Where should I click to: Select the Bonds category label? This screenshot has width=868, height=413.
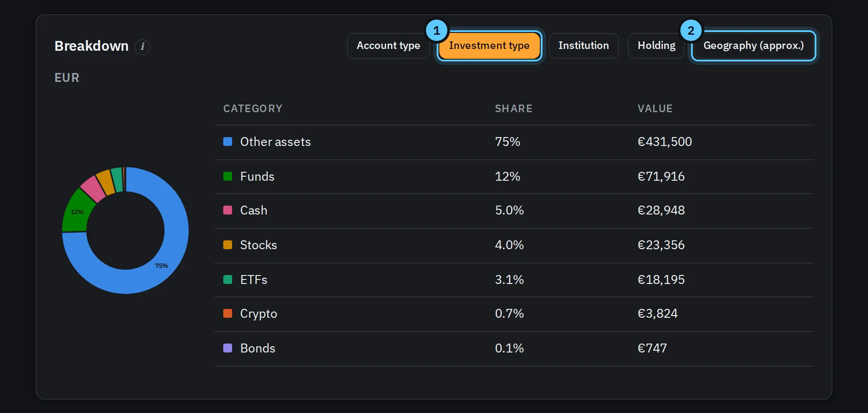pos(257,348)
